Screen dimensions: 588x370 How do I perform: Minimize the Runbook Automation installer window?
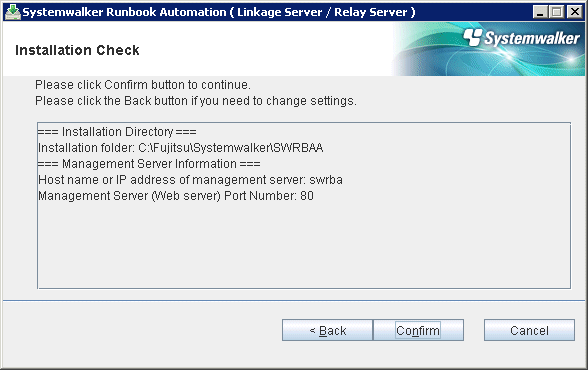tap(540, 12)
